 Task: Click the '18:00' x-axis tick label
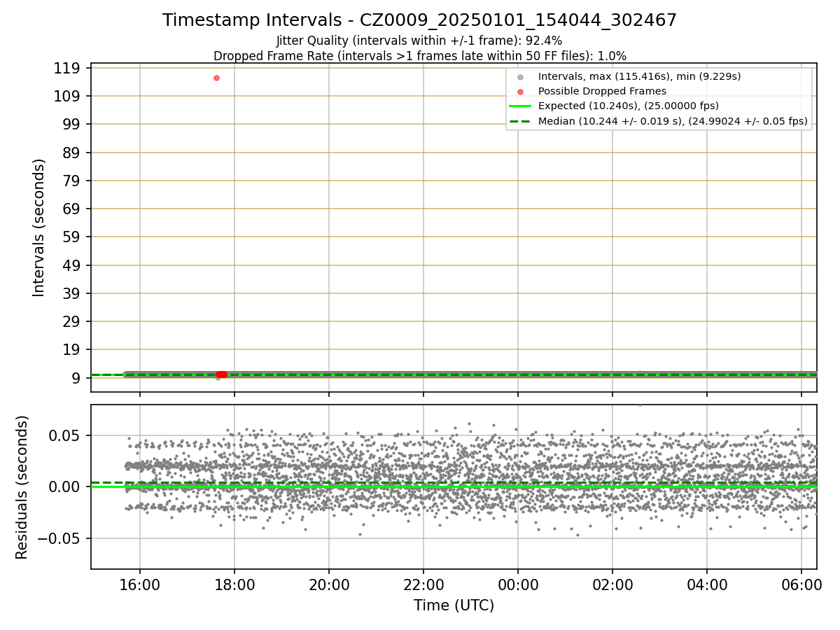(x=234, y=585)
